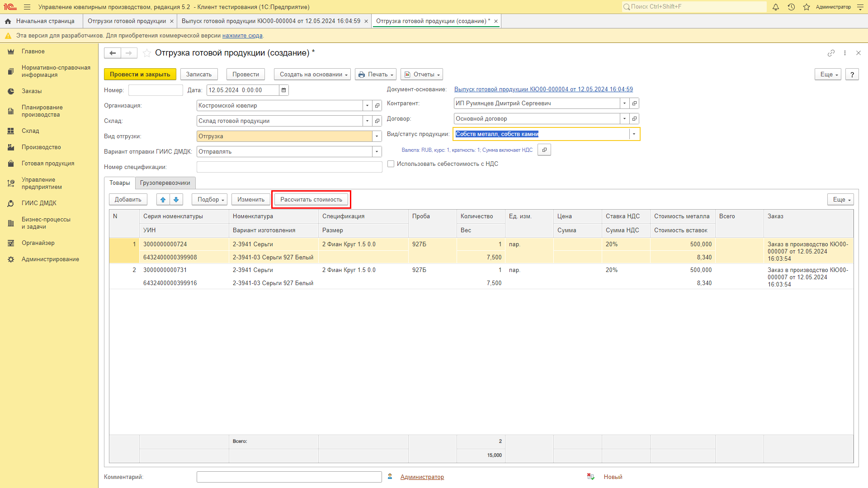Open favorites star in title bar
This screenshot has width=868, height=488.
807,7
